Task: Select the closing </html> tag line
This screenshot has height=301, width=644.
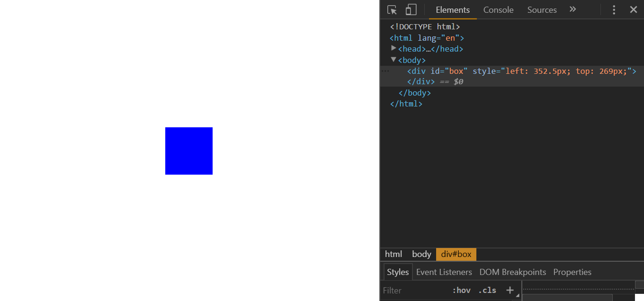Action: (x=406, y=104)
